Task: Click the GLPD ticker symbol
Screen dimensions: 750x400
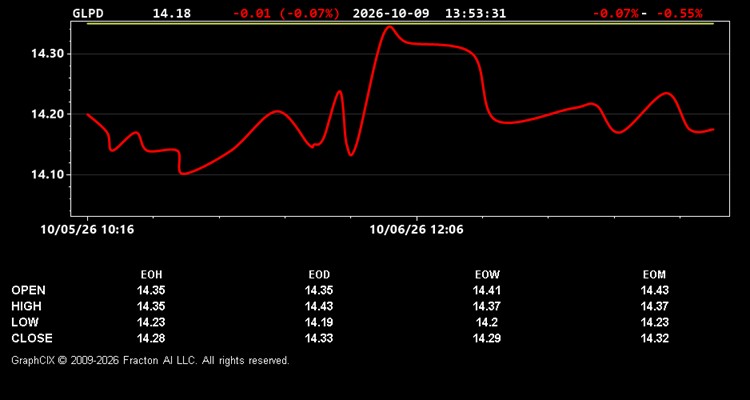Action: point(88,13)
